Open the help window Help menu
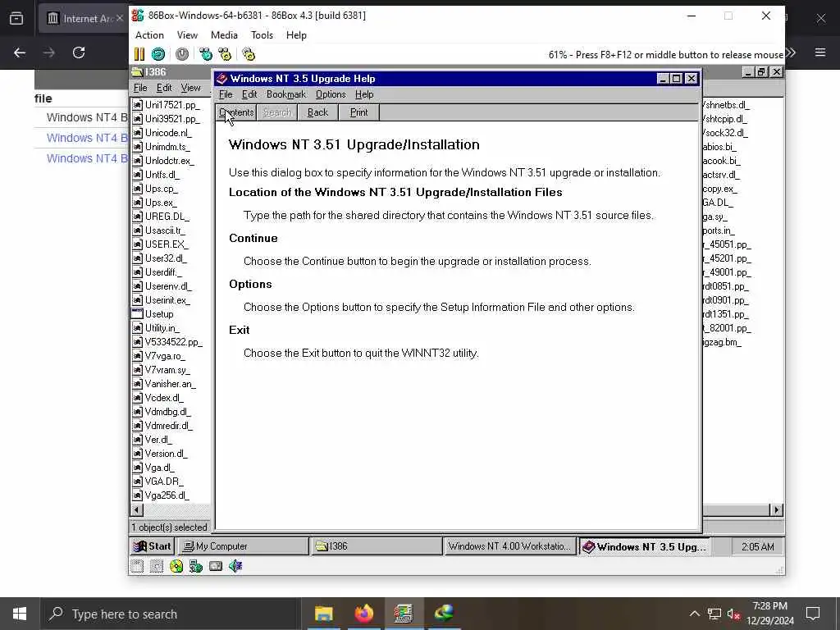 point(364,94)
